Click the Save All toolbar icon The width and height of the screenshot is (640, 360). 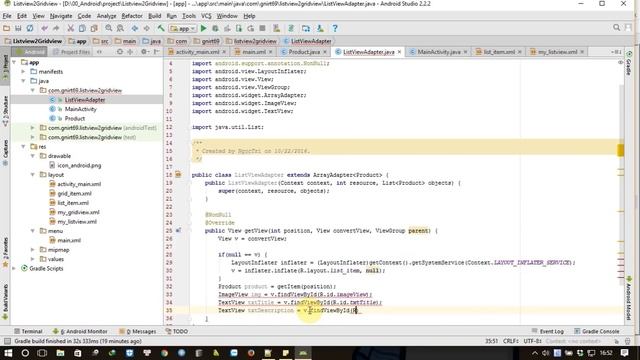point(18,28)
